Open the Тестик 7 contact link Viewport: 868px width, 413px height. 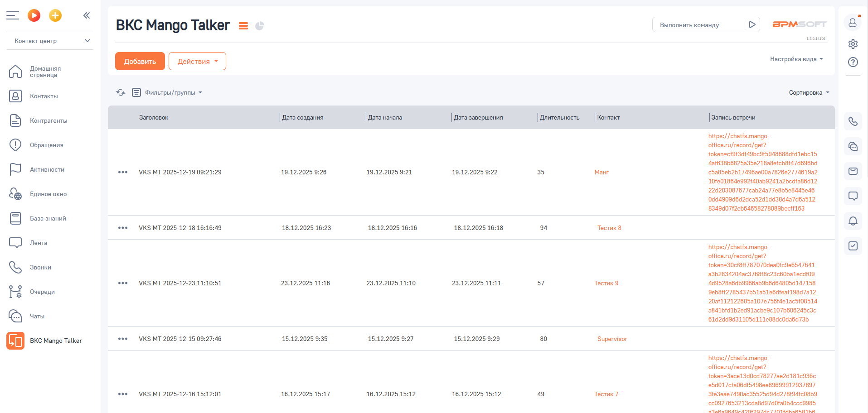[606, 394]
